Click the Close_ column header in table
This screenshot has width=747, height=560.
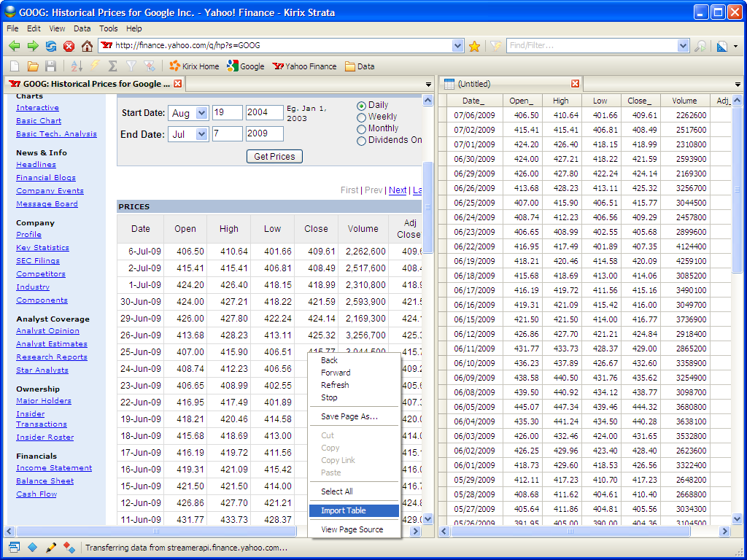[639, 101]
